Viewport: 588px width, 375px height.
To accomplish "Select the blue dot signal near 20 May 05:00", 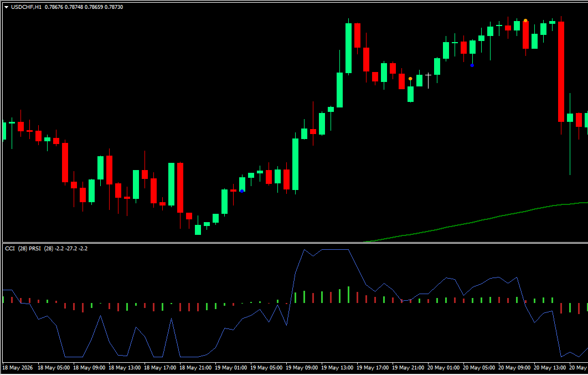I will pyautogui.click(x=472, y=65).
